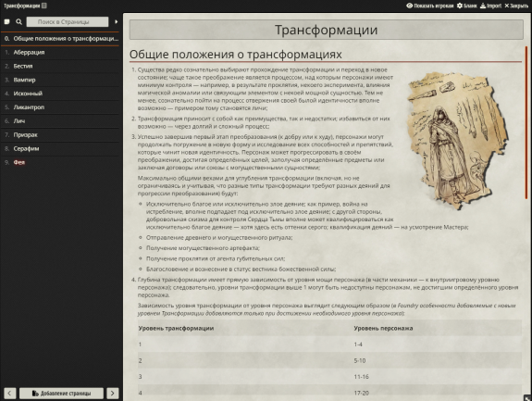
Task: Click the document ID icon beside window title
Action: click(x=44, y=6)
